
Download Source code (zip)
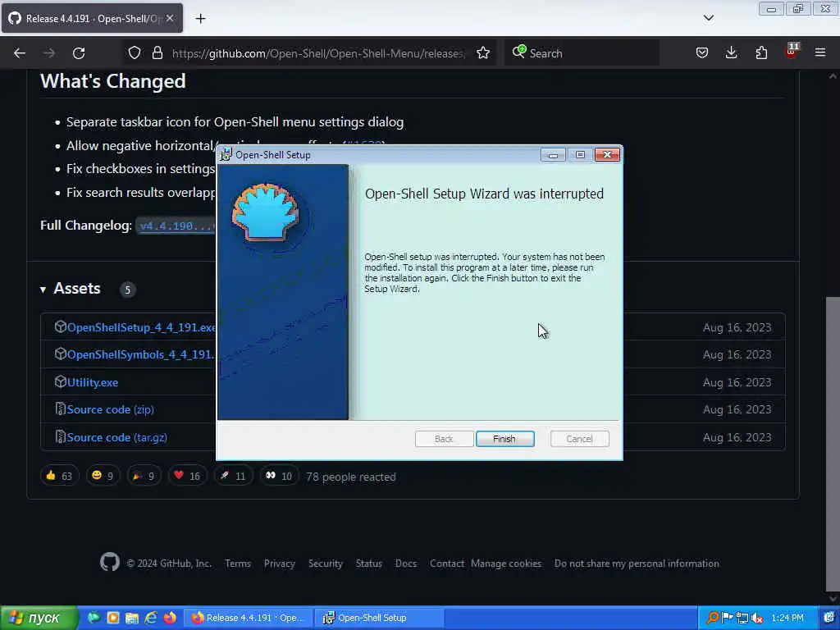pos(111,409)
